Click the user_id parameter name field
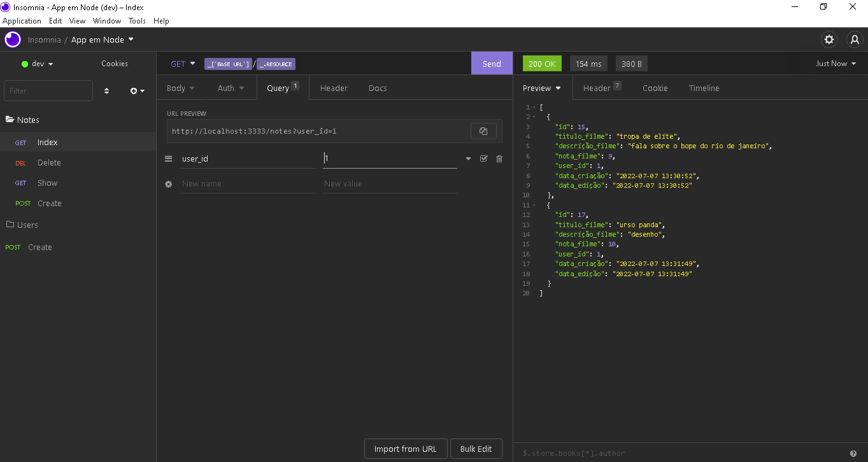Image resolution: width=868 pixels, height=462 pixels. 248,158
